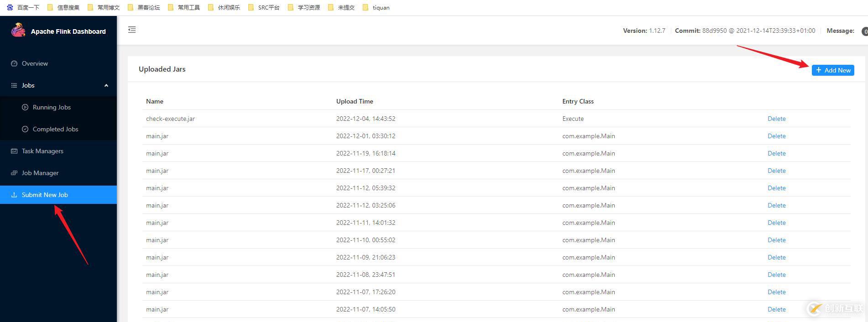Open the tiquan bookmark folder
The image size is (868, 322).
[x=376, y=7]
